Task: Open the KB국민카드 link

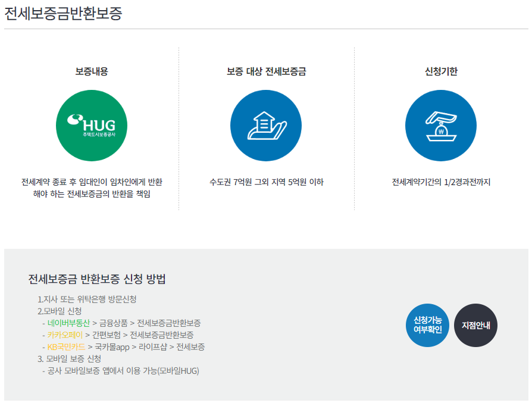Action: (x=66, y=347)
